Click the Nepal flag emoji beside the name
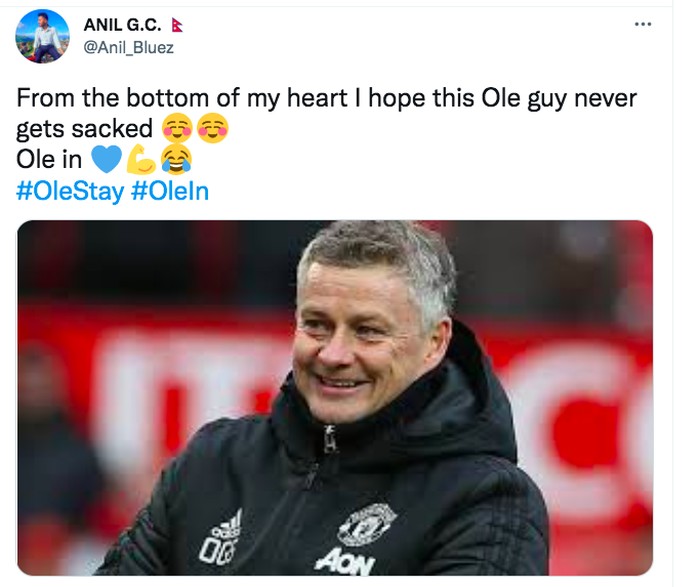 tap(177, 25)
